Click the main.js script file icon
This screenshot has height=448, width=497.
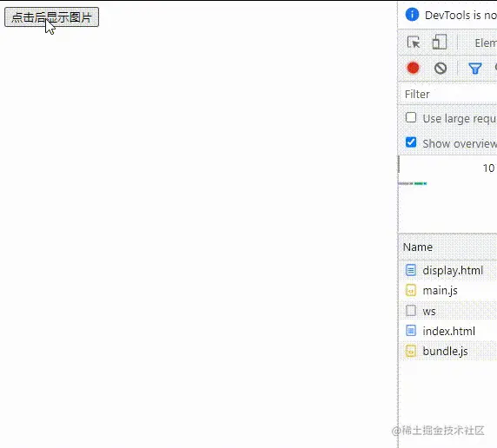(x=411, y=291)
